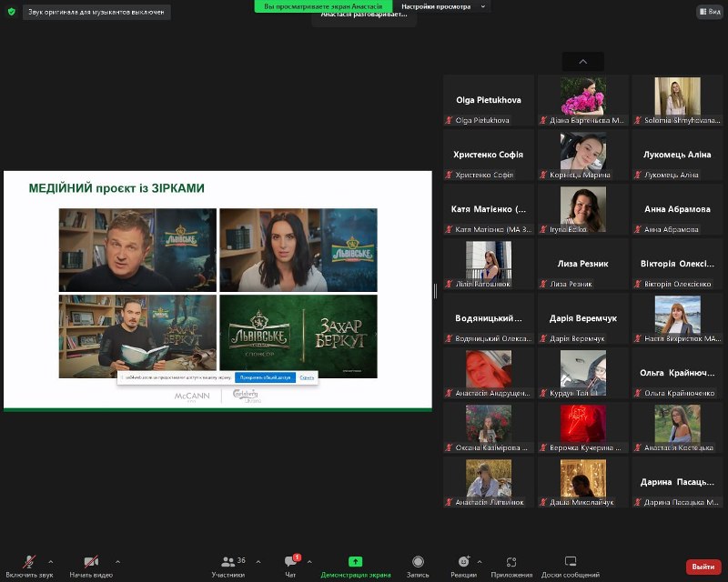Click the microphone 'Включить звук' icon
Screen dimensions: 728x582
point(29,561)
